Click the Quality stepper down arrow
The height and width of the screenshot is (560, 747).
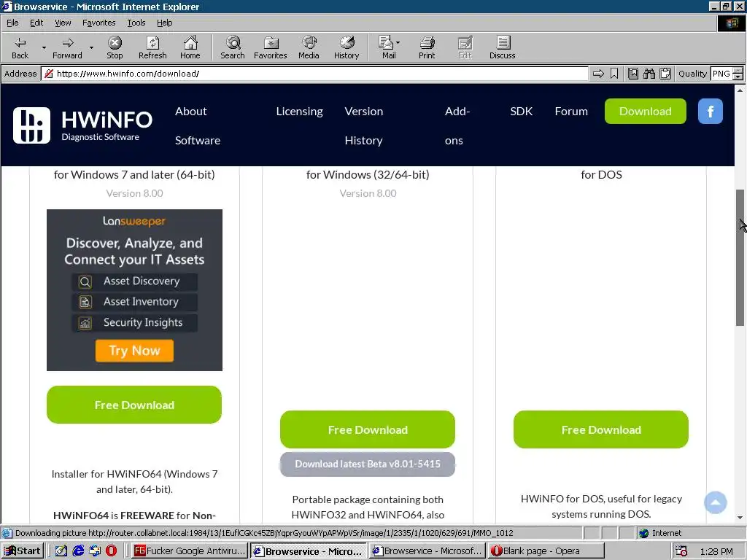[738, 77]
